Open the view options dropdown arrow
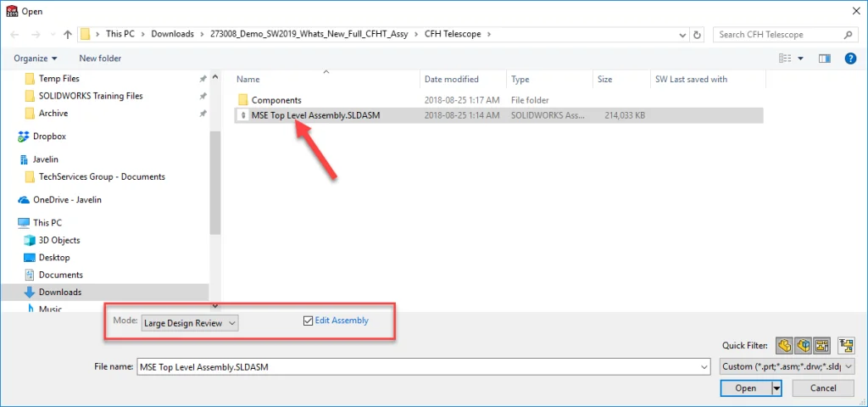 click(x=800, y=59)
